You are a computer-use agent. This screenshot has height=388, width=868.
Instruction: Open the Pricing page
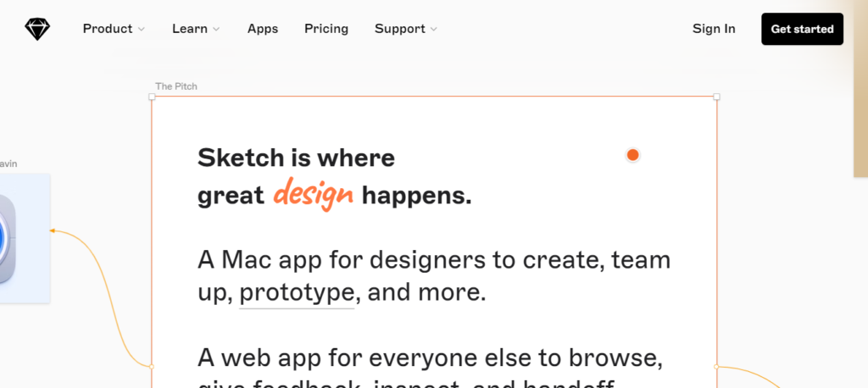tap(326, 29)
